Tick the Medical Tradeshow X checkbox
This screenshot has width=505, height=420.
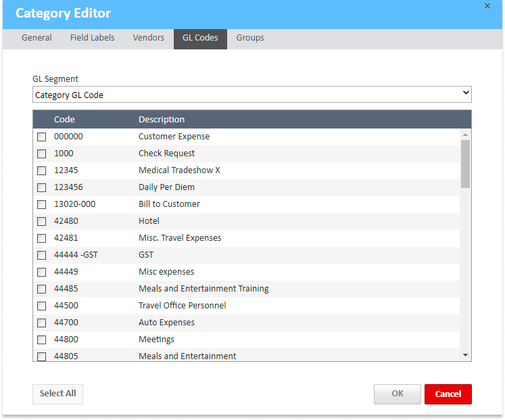pyautogui.click(x=42, y=170)
